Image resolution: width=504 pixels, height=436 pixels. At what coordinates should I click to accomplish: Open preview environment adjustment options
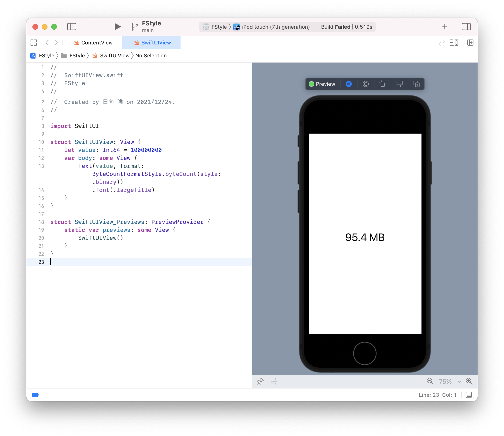click(x=274, y=381)
